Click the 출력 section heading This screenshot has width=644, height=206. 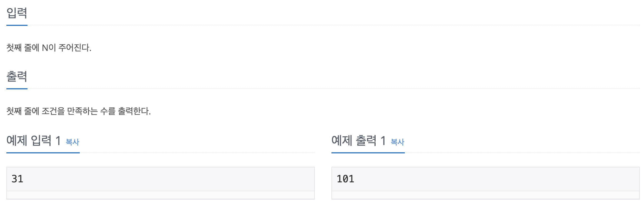coord(17,76)
